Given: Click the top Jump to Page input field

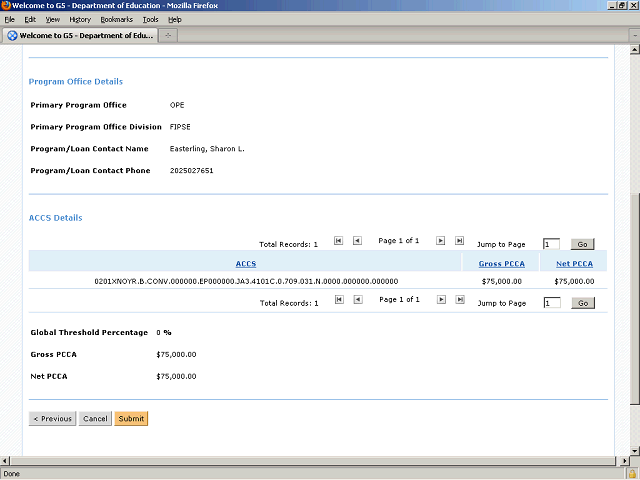Looking at the screenshot, I should (x=551, y=244).
